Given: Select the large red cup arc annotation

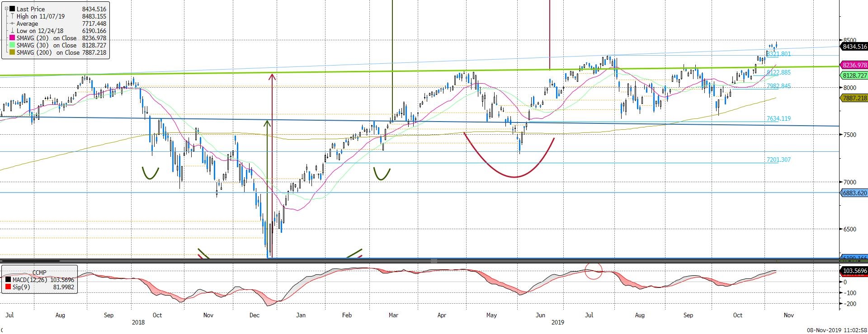Looking at the screenshot, I should coord(509,155).
